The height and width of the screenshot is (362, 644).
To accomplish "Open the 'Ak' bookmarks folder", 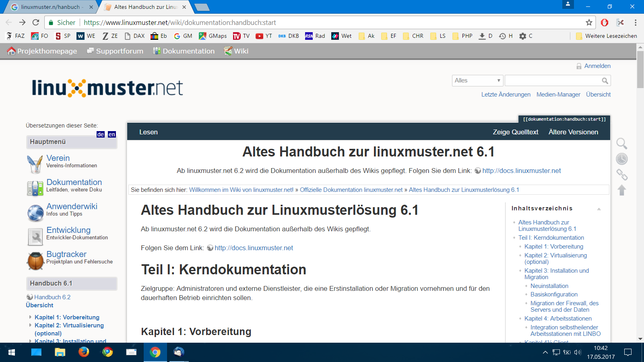I will [x=366, y=36].
